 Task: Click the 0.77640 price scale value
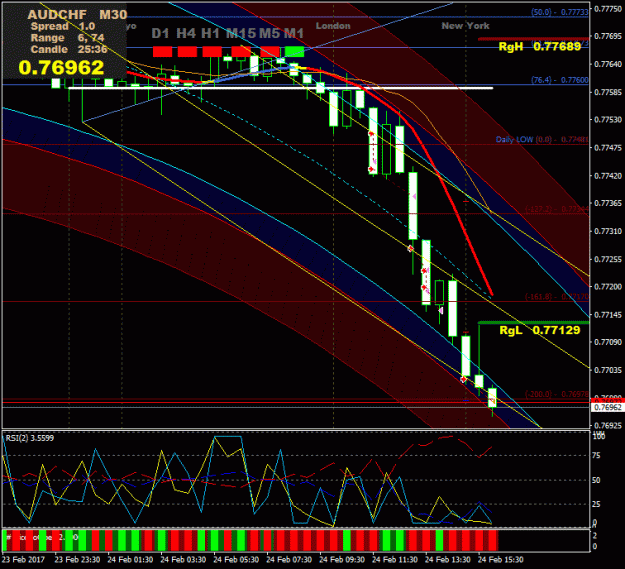click(608, 64)
